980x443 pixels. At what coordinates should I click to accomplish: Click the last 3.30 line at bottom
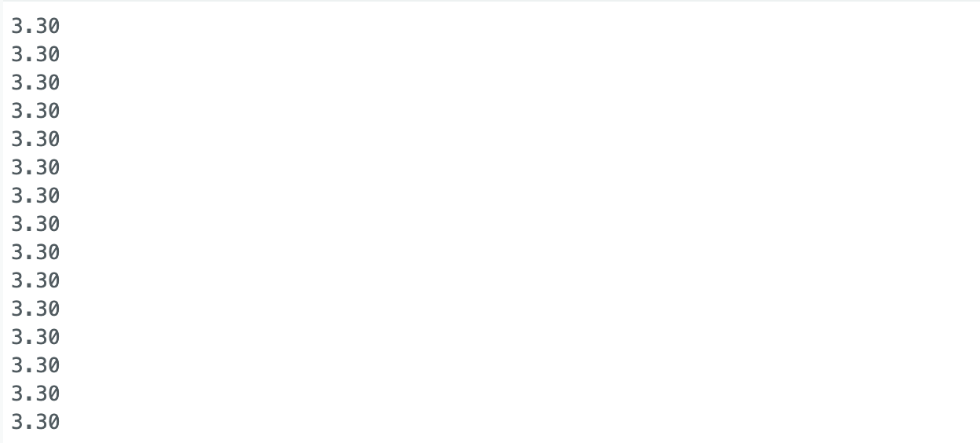point(35,422)
